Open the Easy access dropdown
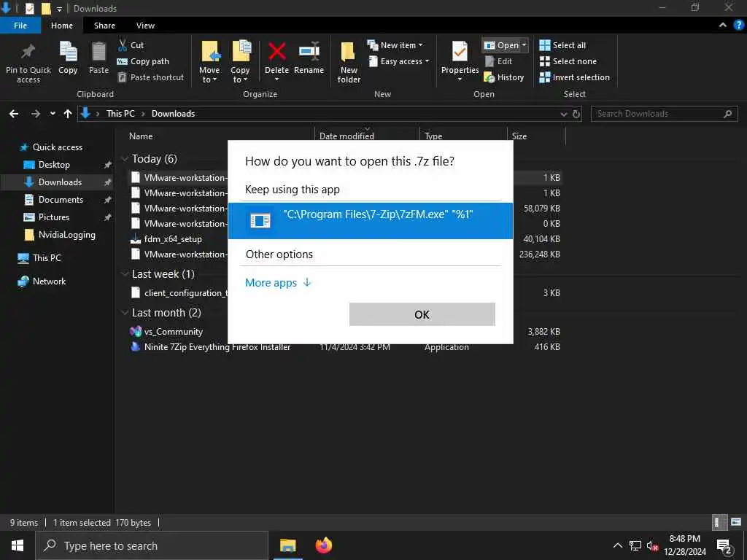 tap(399, 61)
